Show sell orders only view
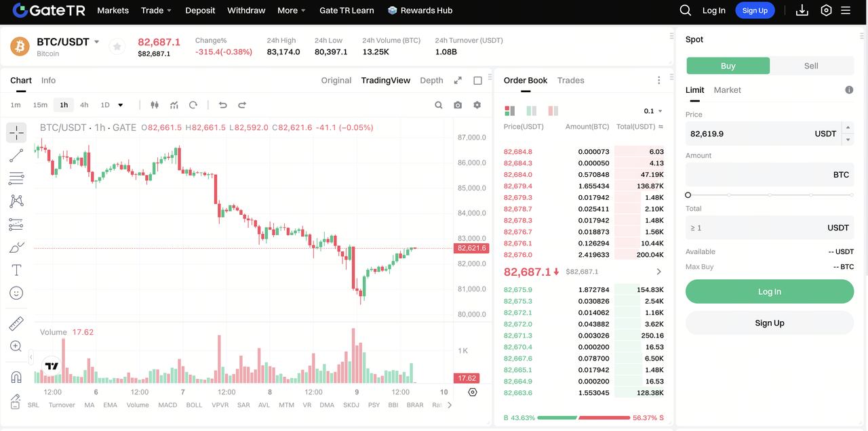Image resolution: width=868 pixels, height=431 pixels. pos(553,110)
